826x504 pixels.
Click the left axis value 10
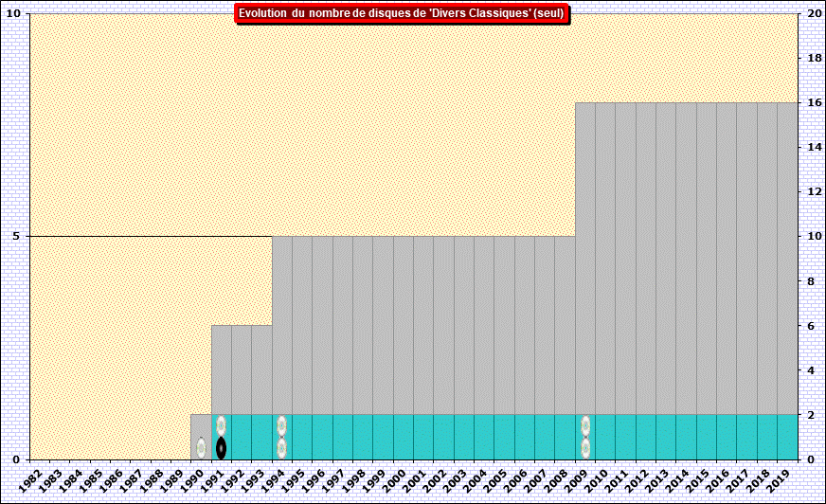[x=12, y=13]
